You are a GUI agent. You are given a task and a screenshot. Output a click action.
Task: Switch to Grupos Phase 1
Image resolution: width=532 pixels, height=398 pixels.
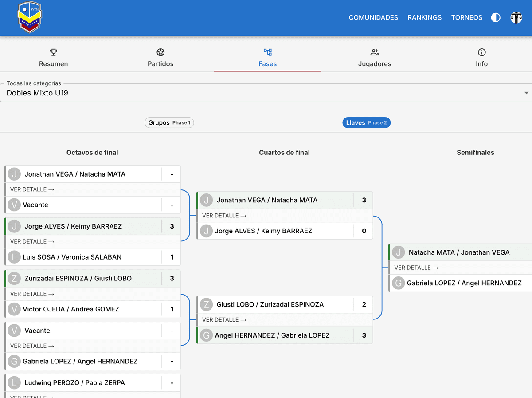[x=169, y=122]
